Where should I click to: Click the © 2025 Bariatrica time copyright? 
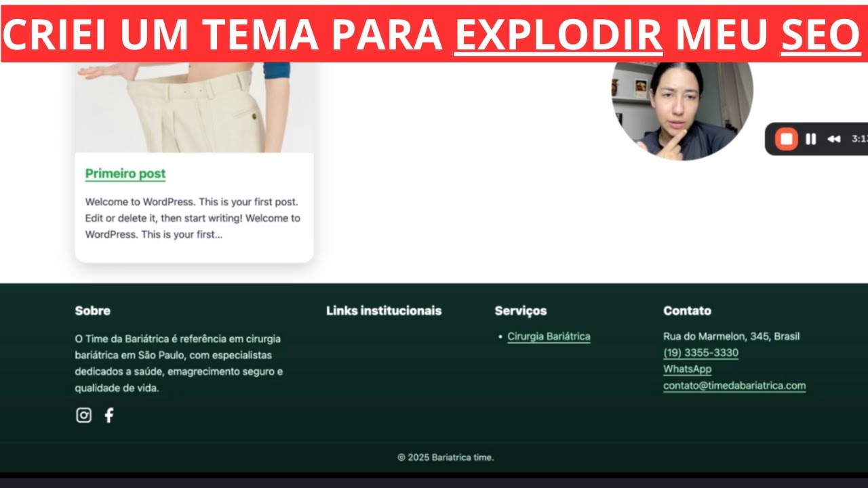[x=446, y=457]
